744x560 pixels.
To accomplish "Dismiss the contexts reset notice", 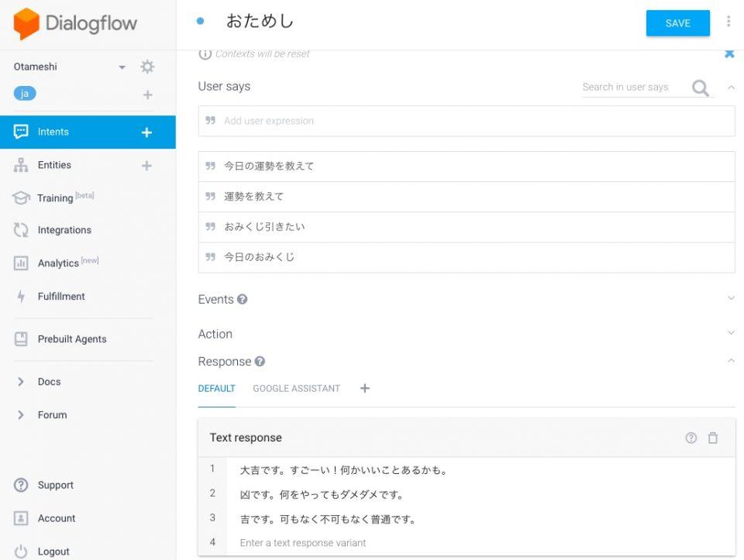I will click(730, 53).
